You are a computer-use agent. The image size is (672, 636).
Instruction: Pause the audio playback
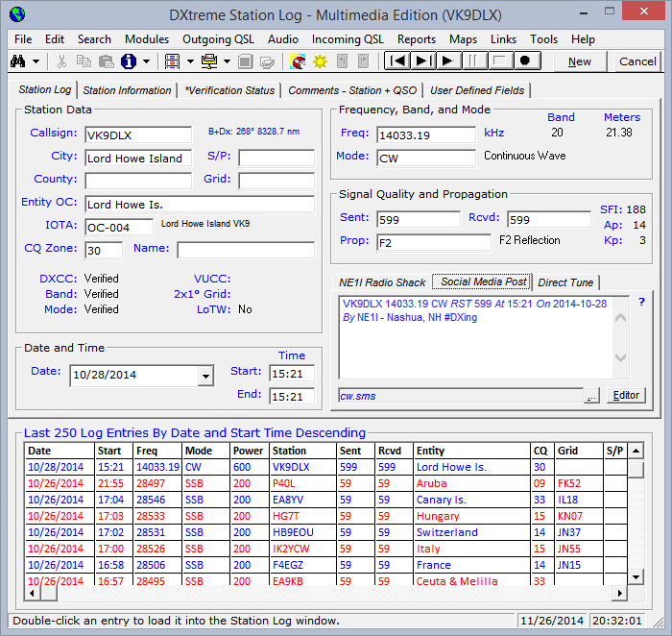pos(474,61)
